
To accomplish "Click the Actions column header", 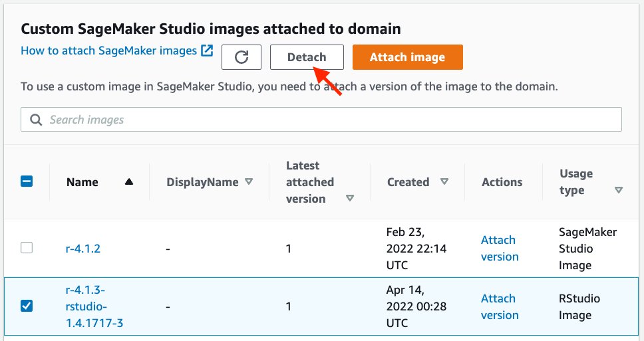I will point(502,182).
